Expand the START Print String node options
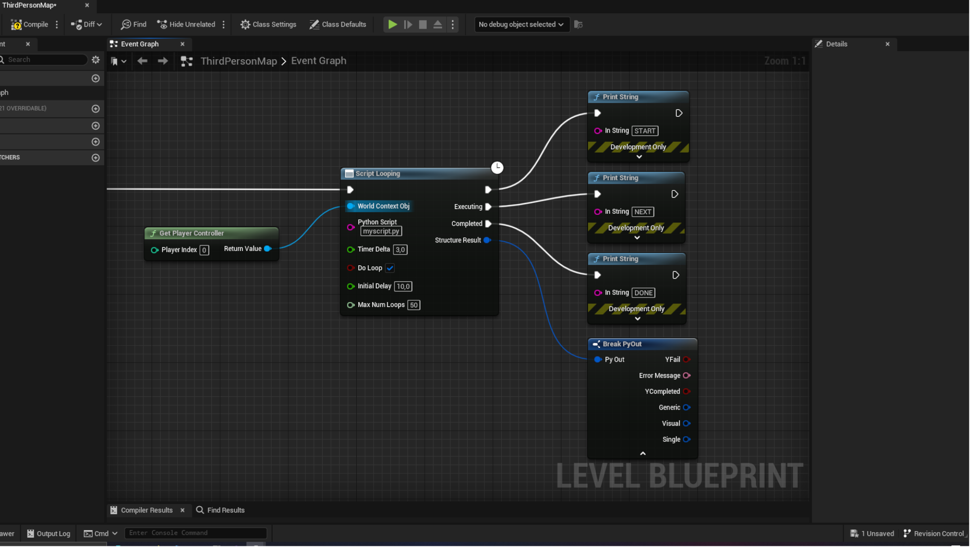The image size is (980, 551). (639, 157)
